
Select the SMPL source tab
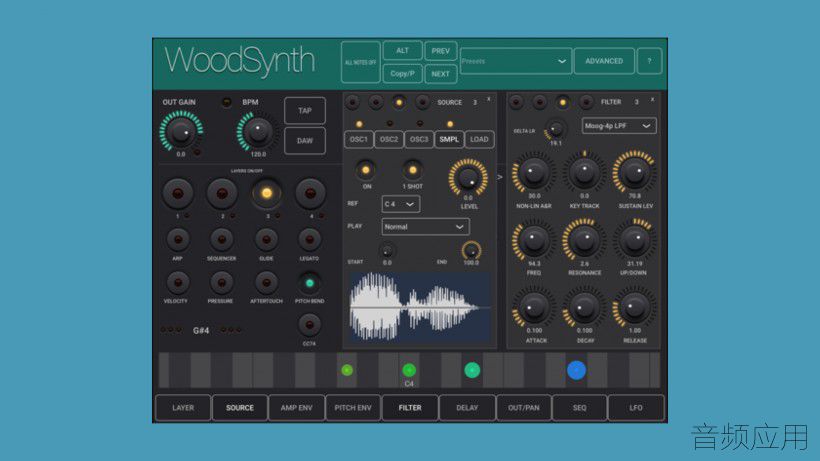click(449, 140)
